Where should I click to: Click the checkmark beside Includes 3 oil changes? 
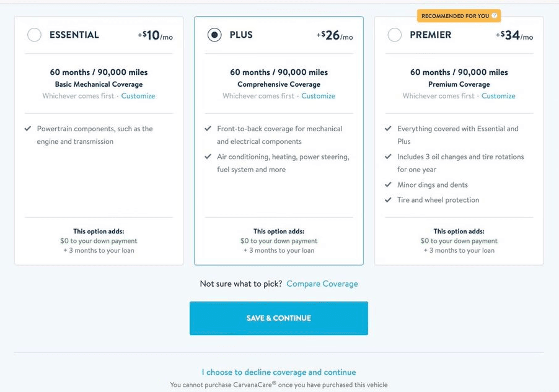(x=388, y=157)
